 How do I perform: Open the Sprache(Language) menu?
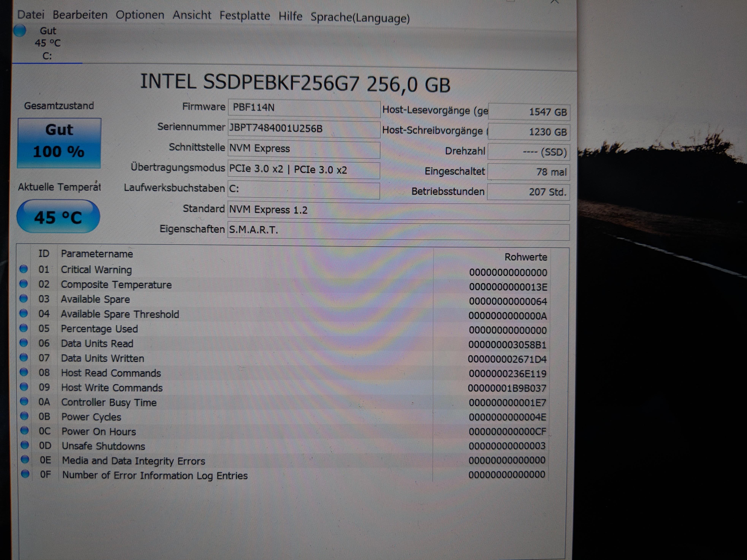[360, 17]
